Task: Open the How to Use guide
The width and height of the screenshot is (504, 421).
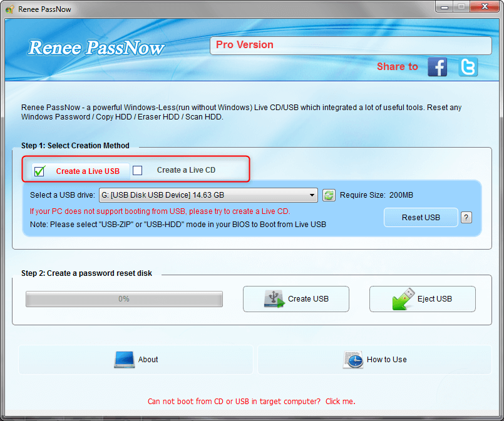Action: 374,360
